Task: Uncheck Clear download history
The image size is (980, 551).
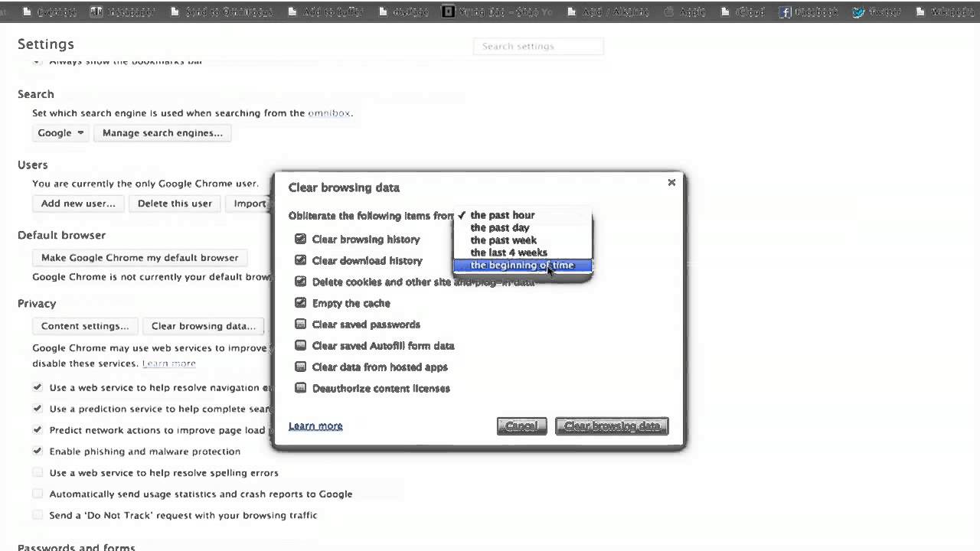Action: [x=301, y=261]
